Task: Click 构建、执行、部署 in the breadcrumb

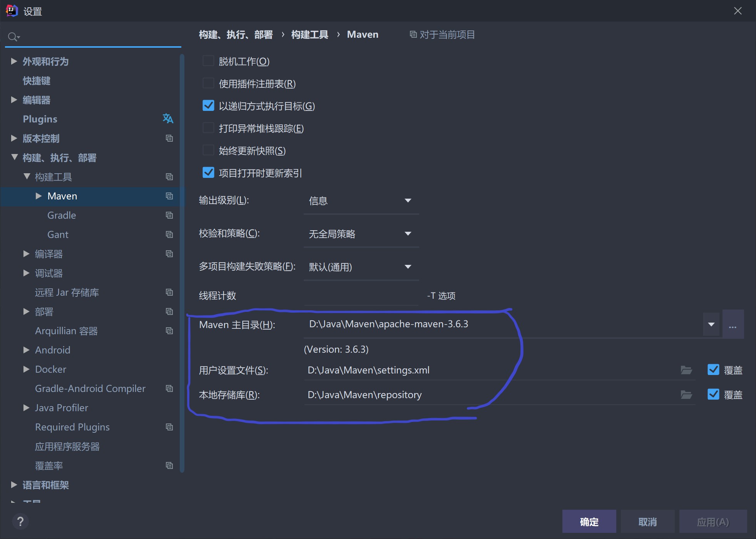Action: (236, 35)
